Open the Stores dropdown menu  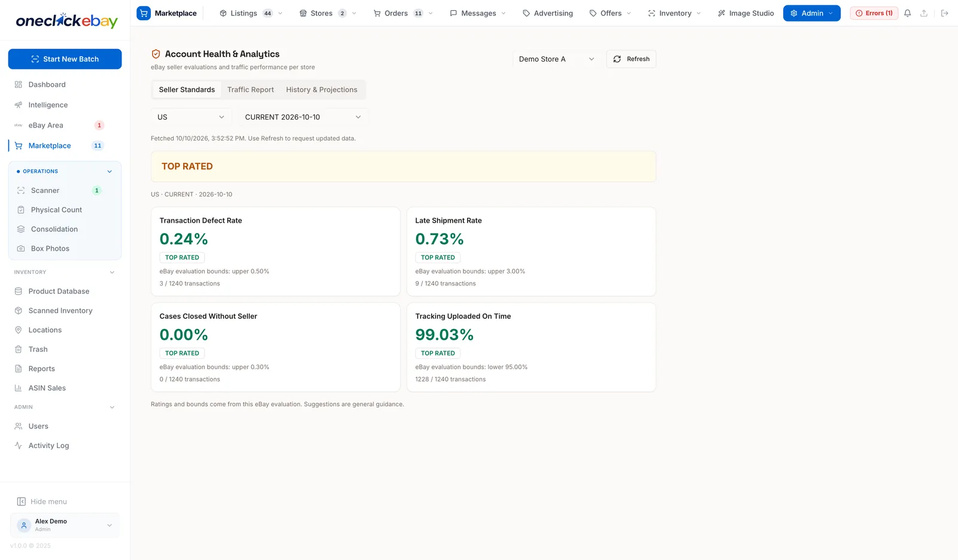click(328, 13)
